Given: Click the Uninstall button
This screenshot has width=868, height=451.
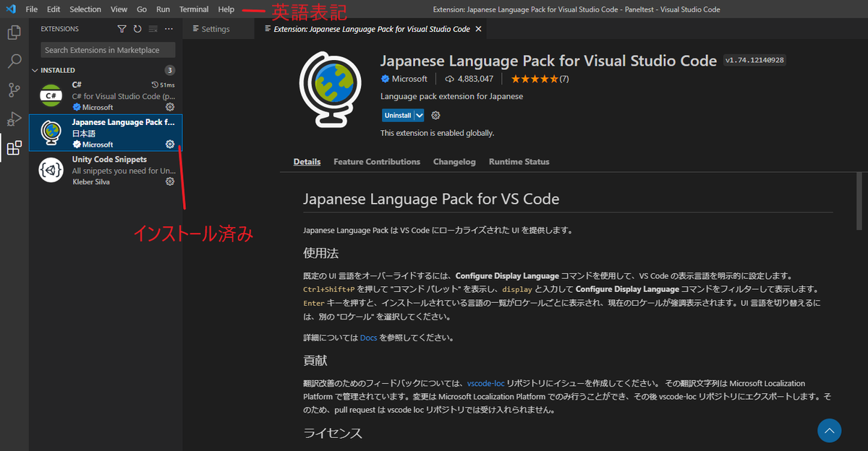Looking at the screenshot, I should pos(397,115).
